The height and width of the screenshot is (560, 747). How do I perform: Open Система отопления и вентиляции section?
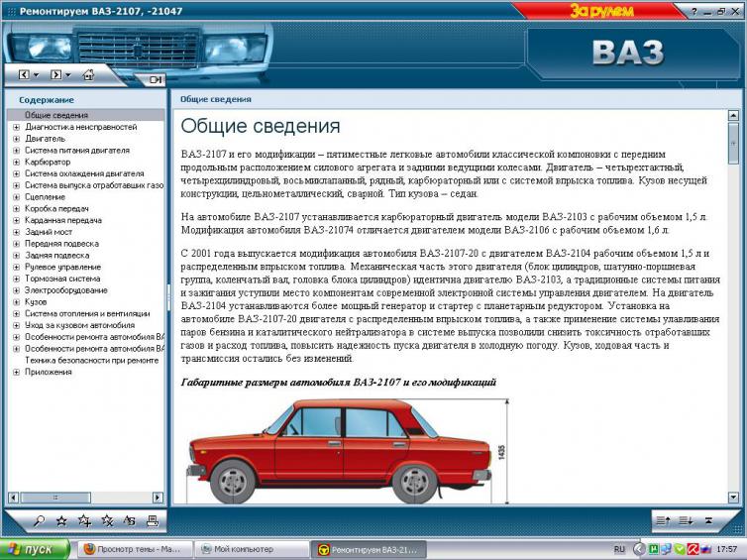[x=87, y=313]
